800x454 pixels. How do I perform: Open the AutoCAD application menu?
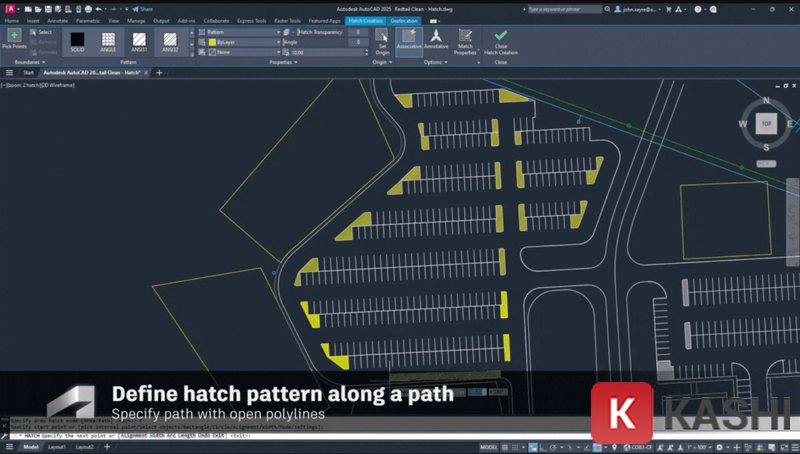pyautogui.click(x=10, y=9)
